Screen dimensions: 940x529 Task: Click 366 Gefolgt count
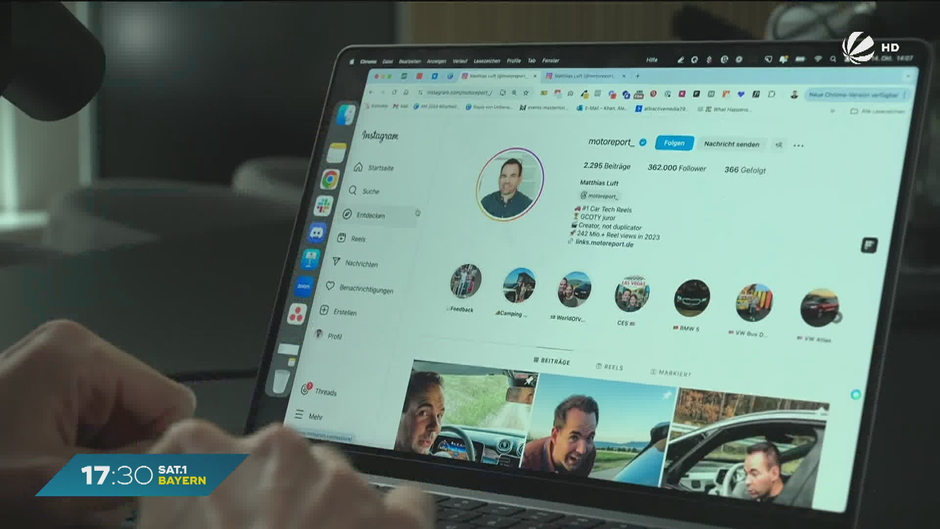pyautogui.click(x=745, y=170)
